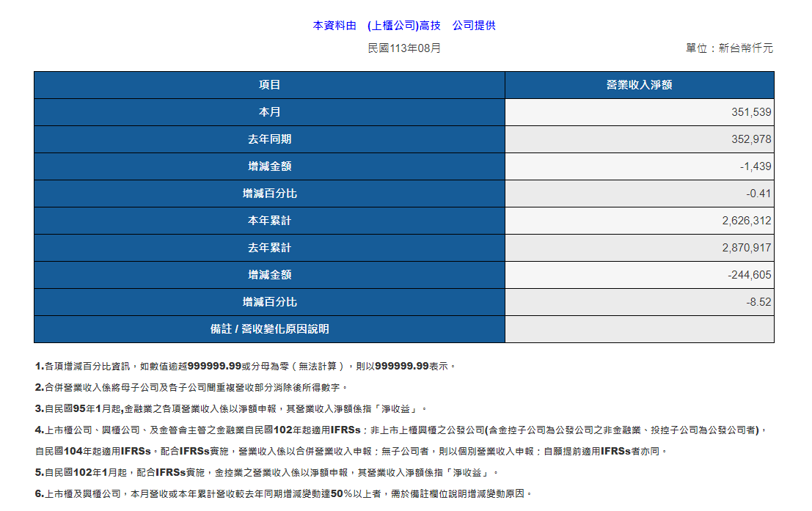
Task: Click the value 2,870,917
Action: pyautogui.click(x=747, y=248)
